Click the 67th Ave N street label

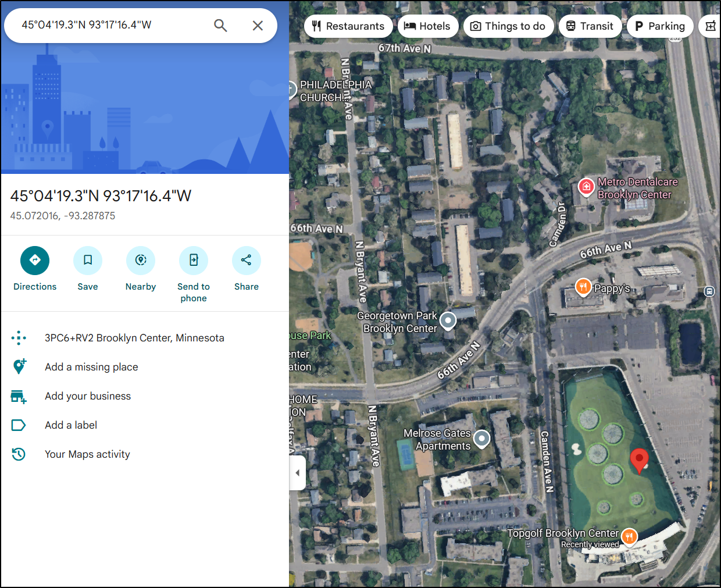[x=405, y=48]
